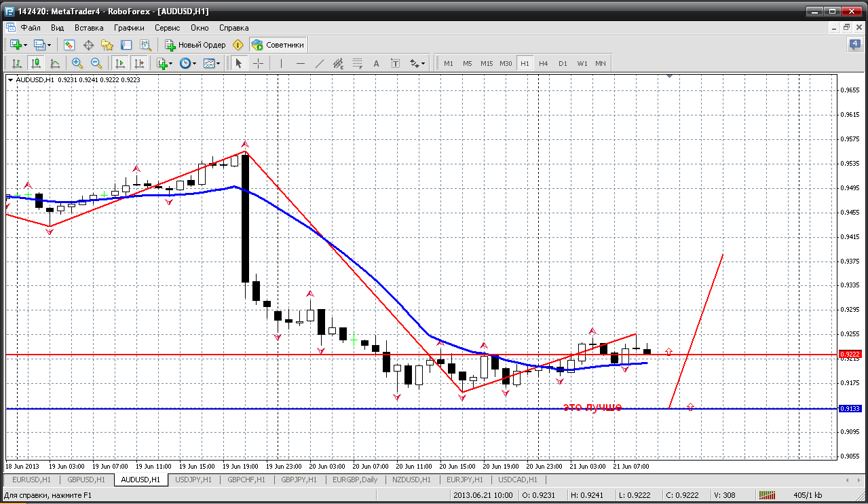The height and width of the screenshot is (504, 868).
Task: Open the Market Watch panel icon
Action: 69,45
